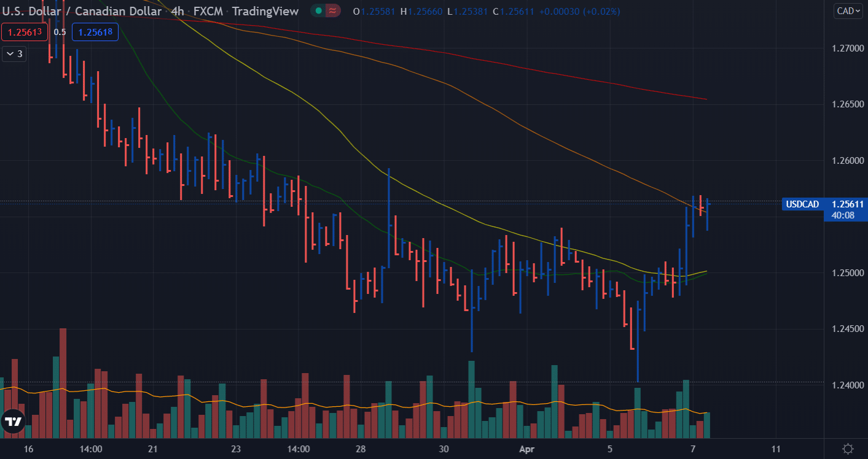Click the Low value 1.25381

tap(471, 12)
